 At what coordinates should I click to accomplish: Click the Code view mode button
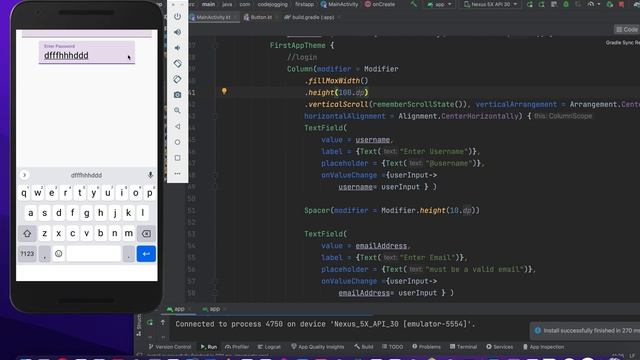627,29
